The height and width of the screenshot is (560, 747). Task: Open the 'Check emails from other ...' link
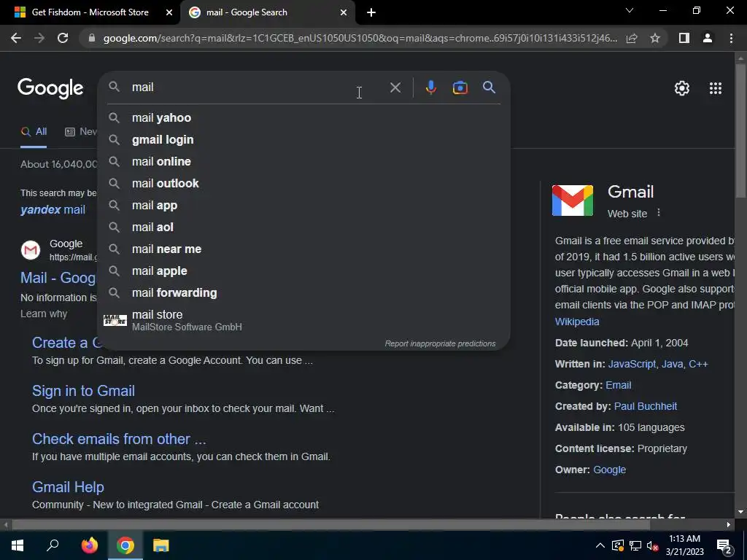pos(119,439)
